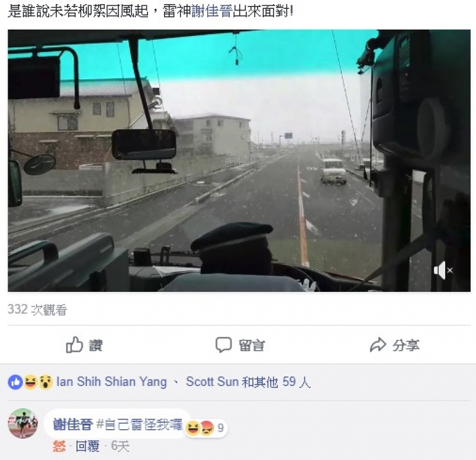Open commenter 謝佳晉's name link

(73, 424)
